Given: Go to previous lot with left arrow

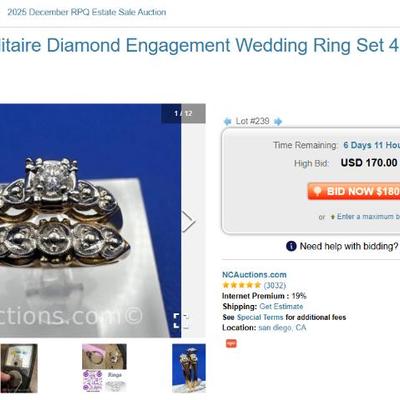Looking at the screenshot, I should [x=228, y=122].
